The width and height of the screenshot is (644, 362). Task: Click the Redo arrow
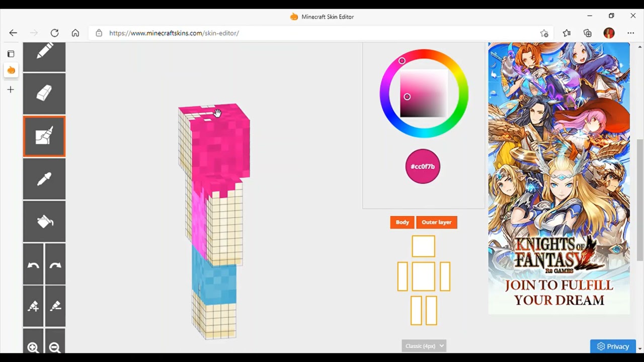(55, 265)
